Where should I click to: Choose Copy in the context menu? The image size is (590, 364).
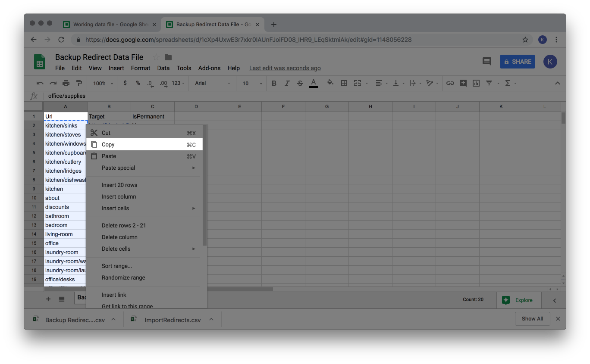click(144, 144)
